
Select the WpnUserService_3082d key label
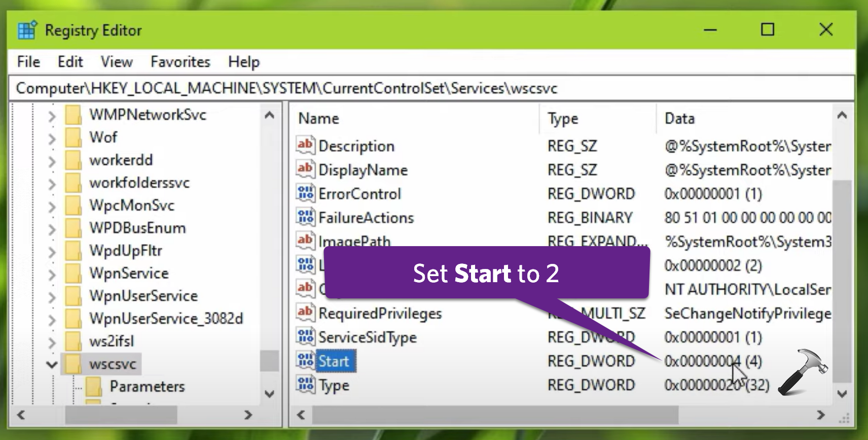click(166, 318)
